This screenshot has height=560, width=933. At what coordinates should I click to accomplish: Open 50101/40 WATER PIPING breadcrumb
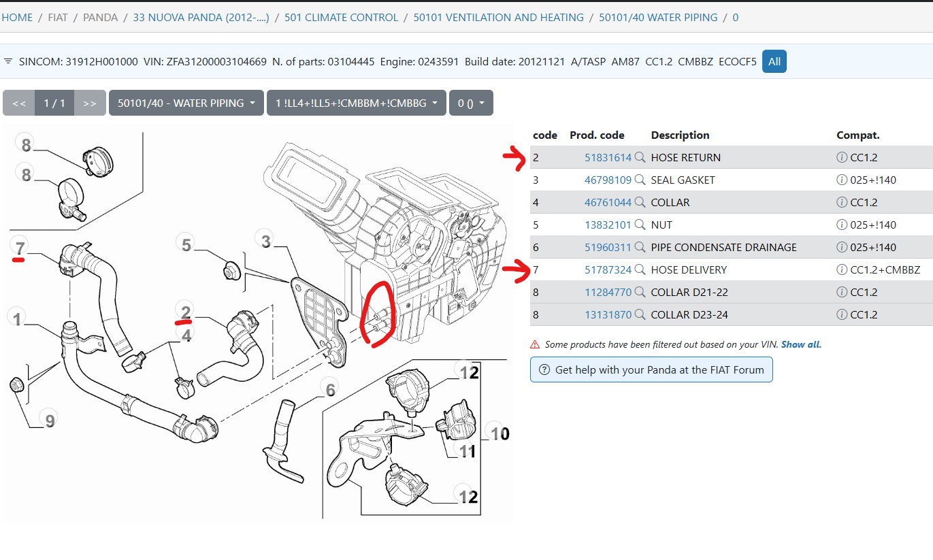click(658, 17)
